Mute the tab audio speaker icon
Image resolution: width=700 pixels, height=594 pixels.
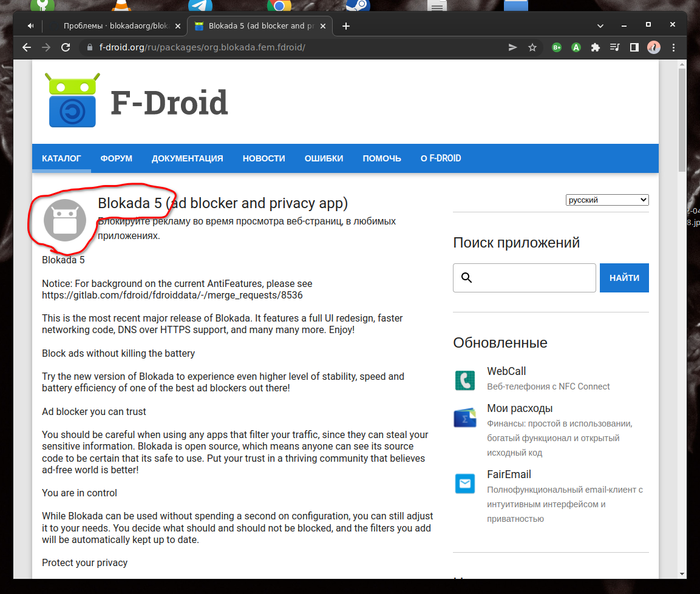click(x=30, y=26)
